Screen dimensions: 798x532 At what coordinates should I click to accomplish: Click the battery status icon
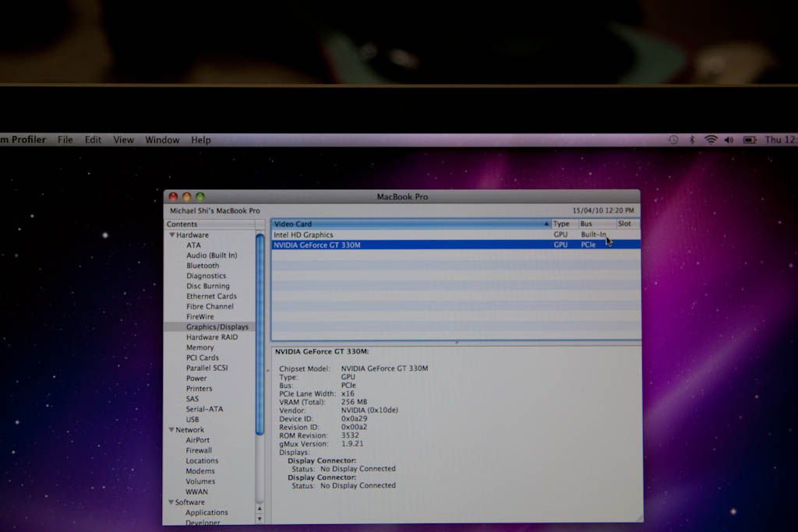pyautogui.click(x=750, y=140)
